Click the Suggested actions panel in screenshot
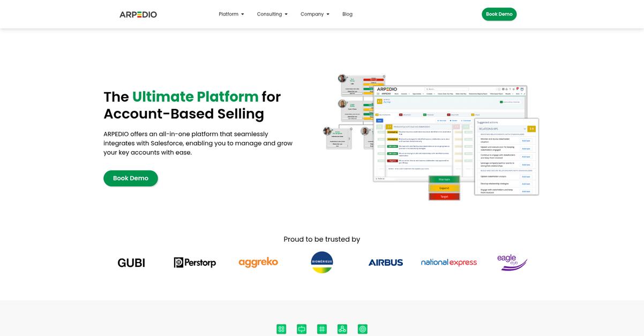 506,156
